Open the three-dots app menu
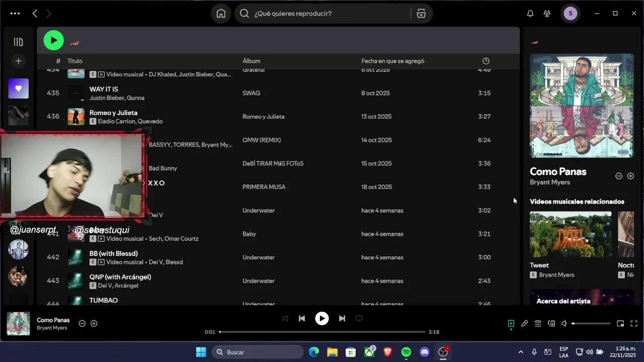 (x=15, y=14)
